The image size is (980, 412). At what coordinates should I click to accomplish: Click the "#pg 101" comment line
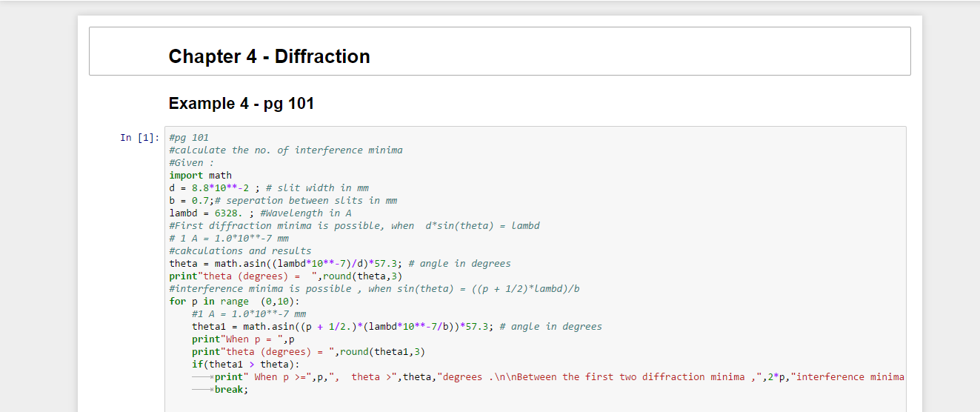[189, 138]
